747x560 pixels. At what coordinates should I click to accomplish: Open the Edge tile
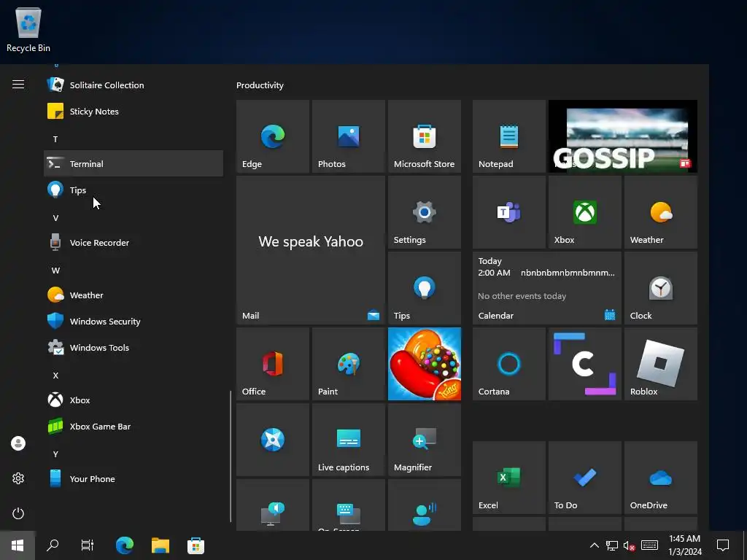click(273, 136)
